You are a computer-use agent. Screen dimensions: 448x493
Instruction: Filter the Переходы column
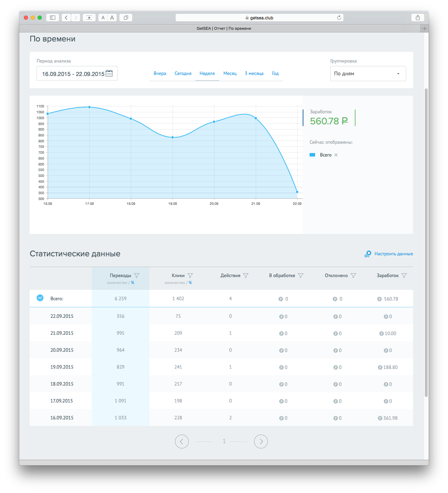pos(137,275)
